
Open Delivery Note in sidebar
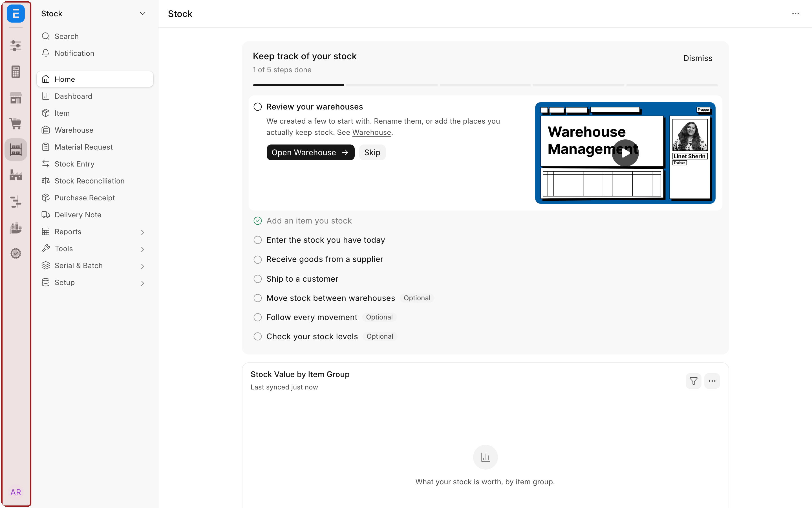95,215
